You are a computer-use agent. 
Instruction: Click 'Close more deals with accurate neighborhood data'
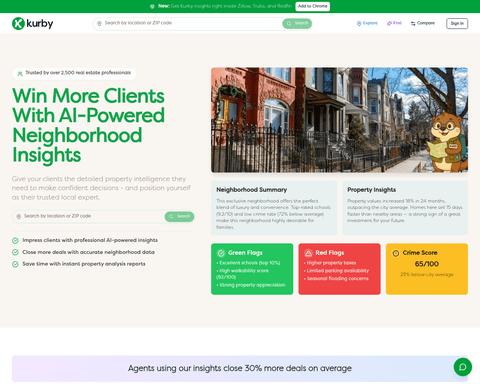pos(88,252)
